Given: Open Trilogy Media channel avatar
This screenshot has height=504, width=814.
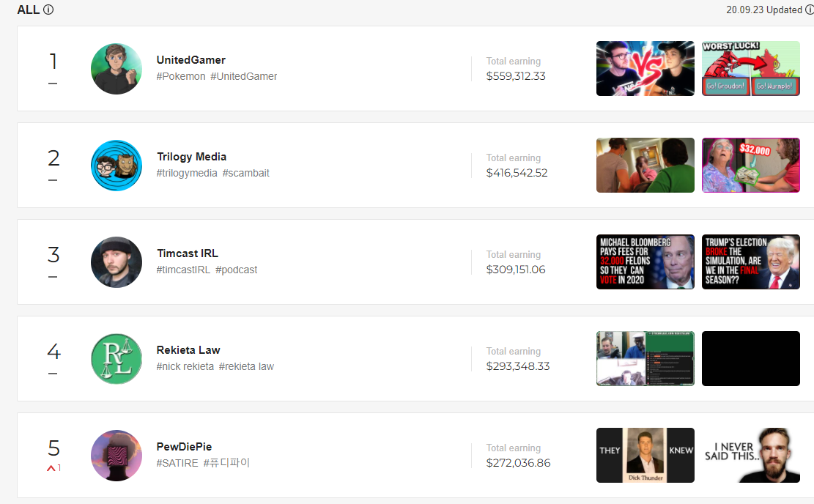Looking at the screenshot, I should pyautogui.click(x=116, y=166).
